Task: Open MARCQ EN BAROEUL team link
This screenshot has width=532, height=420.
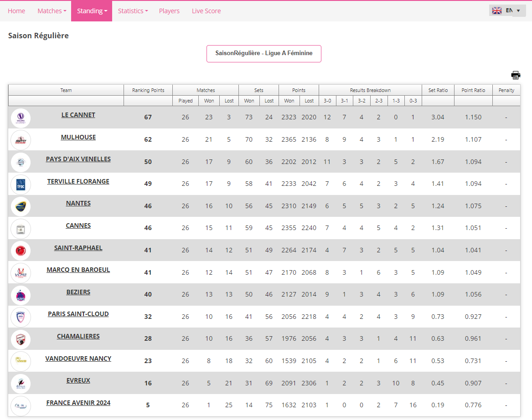Action: click(78, 270)
